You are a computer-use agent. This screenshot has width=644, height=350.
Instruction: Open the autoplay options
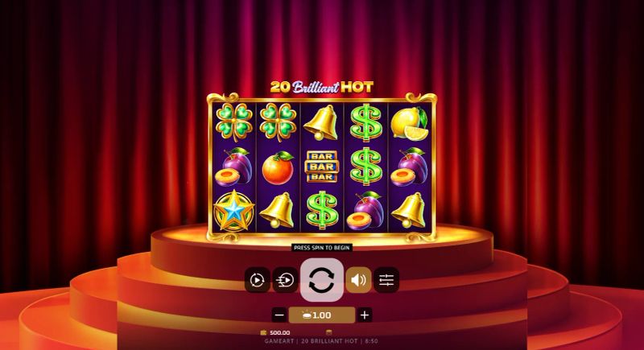(x=257, y=280)
